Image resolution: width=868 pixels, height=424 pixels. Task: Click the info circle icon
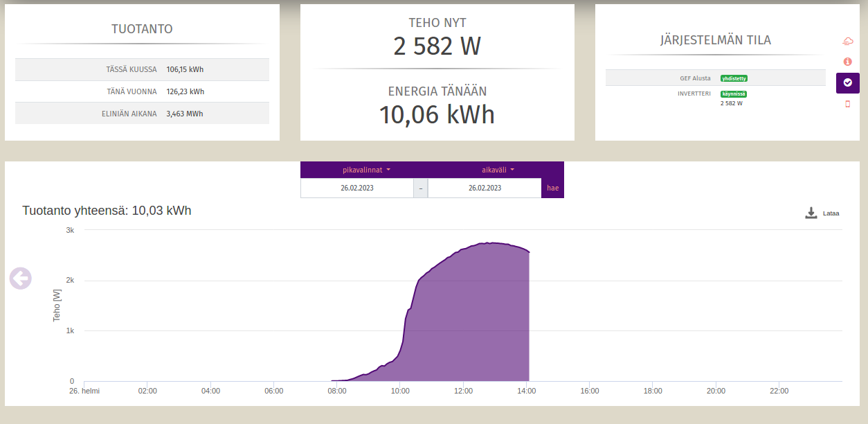tap(847, 62)
